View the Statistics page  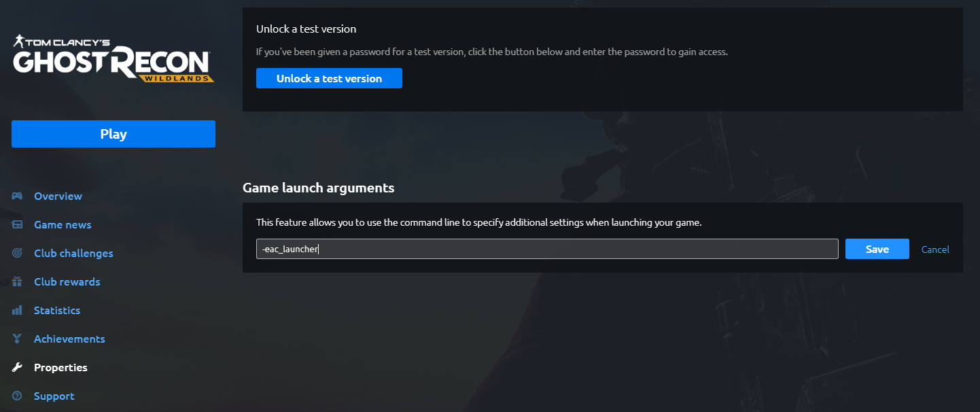(57, 310)
